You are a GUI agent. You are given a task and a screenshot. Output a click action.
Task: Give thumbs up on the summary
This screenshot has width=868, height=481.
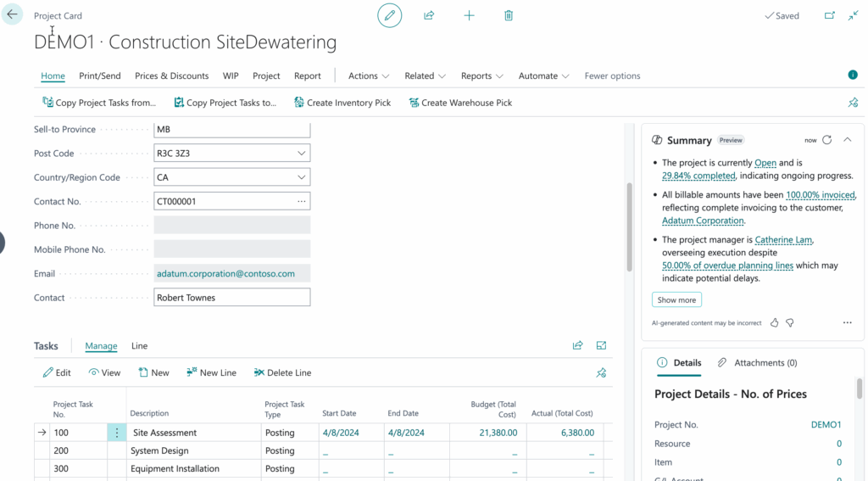coord(775,322)
